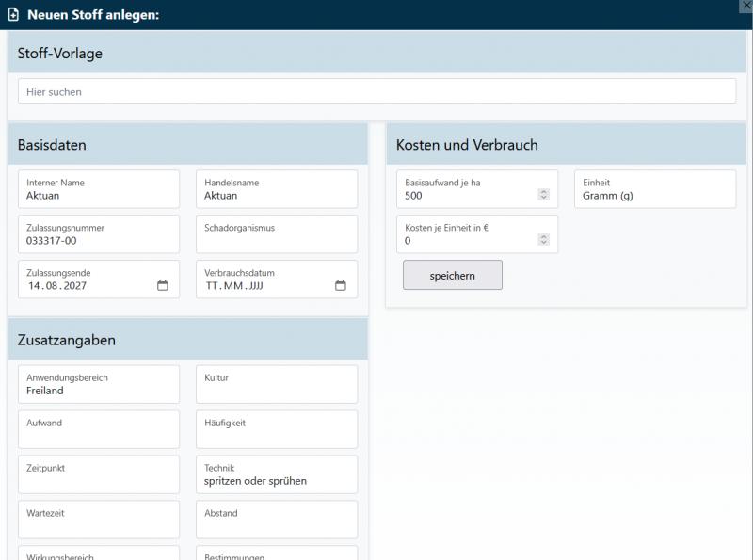Click the Häufigkeit field
The width and height of the screenshot is (753, 560).
click(x=276, y=430)
